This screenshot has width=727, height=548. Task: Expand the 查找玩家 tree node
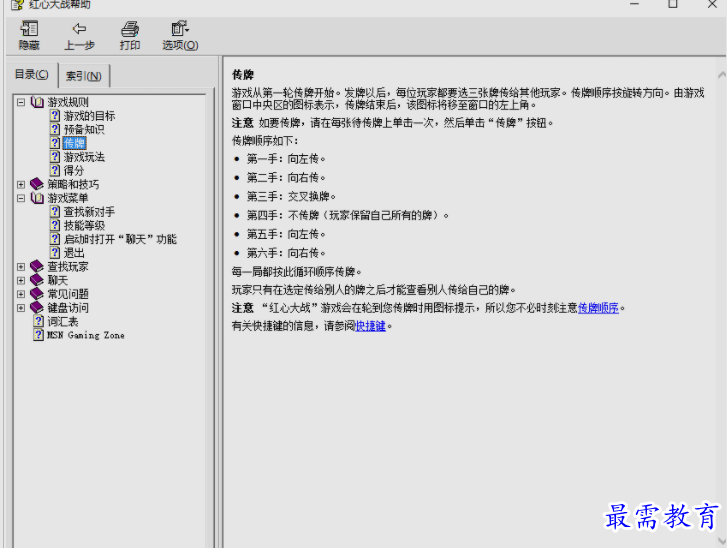pyautogui.click(x=21, y=267)
